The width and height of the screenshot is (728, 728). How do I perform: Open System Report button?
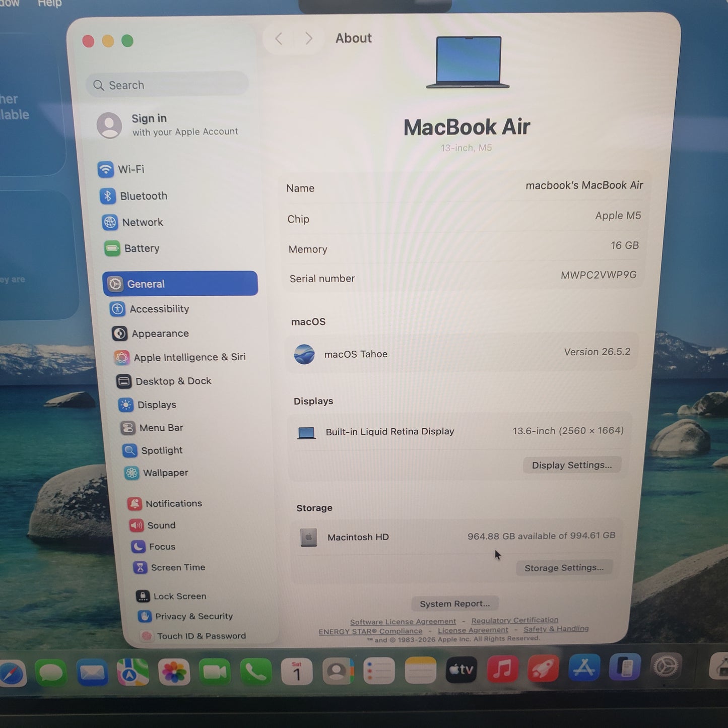(455, 604)
